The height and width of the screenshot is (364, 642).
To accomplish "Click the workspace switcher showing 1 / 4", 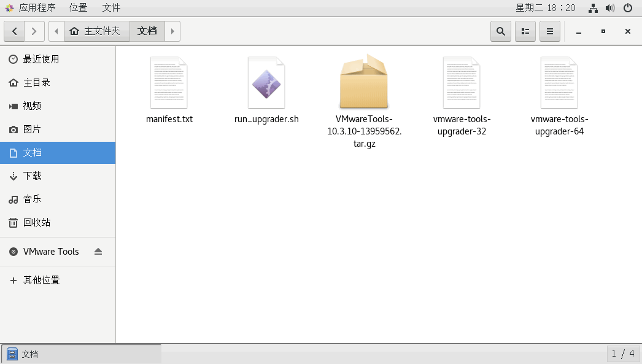I will [x=623, y=354].
